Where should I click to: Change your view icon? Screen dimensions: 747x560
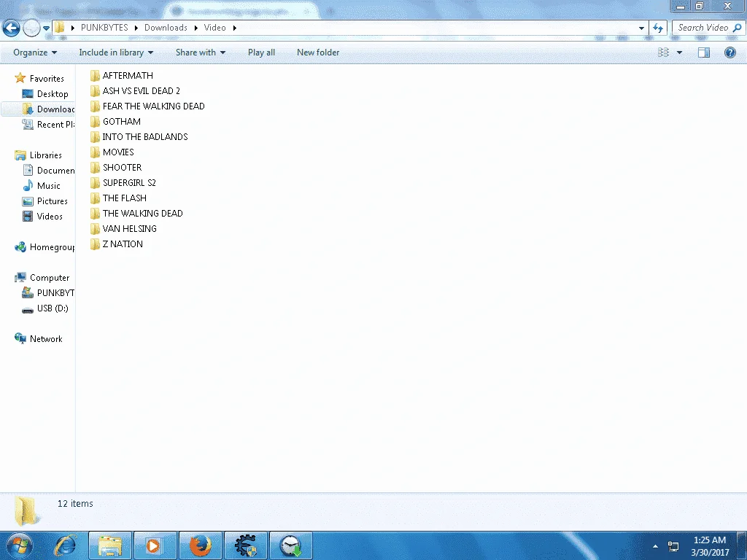(x=663, y=52)
